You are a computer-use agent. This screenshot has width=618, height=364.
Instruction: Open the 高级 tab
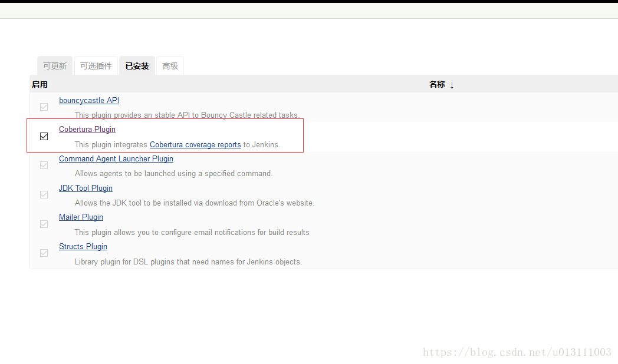pyautogui.click(x=170, y=65)
